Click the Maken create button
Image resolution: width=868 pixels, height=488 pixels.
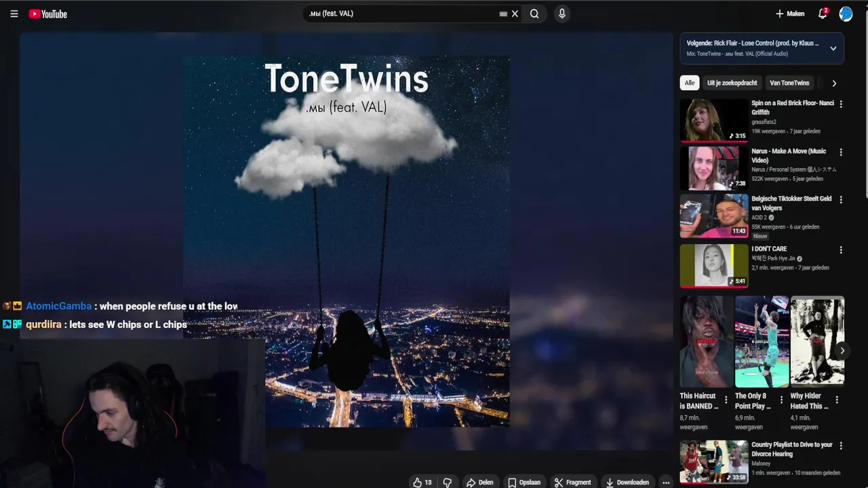click(790, 14)
